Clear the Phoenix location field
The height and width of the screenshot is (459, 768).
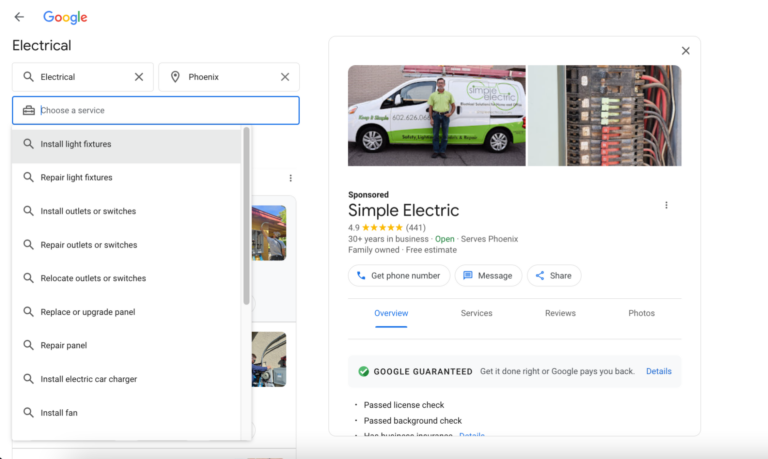(285, 77)
